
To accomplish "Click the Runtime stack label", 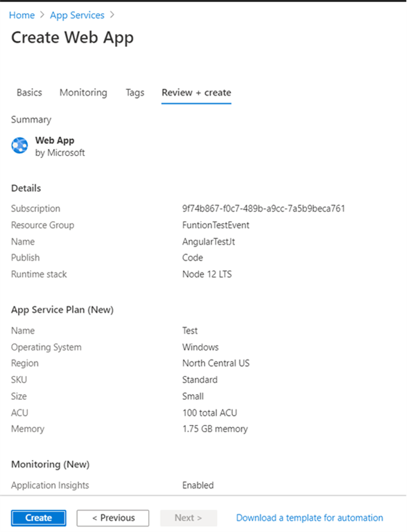I will point(39,274).
